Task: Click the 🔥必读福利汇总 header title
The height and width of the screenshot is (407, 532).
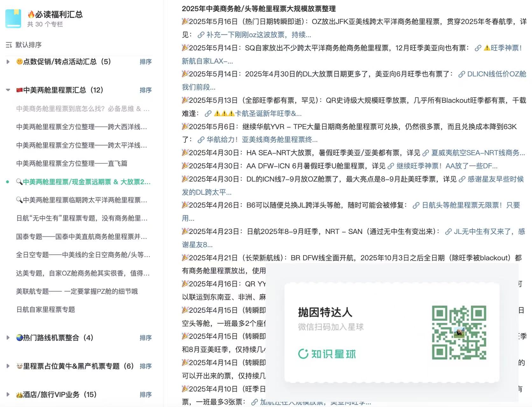Action: 55,14
